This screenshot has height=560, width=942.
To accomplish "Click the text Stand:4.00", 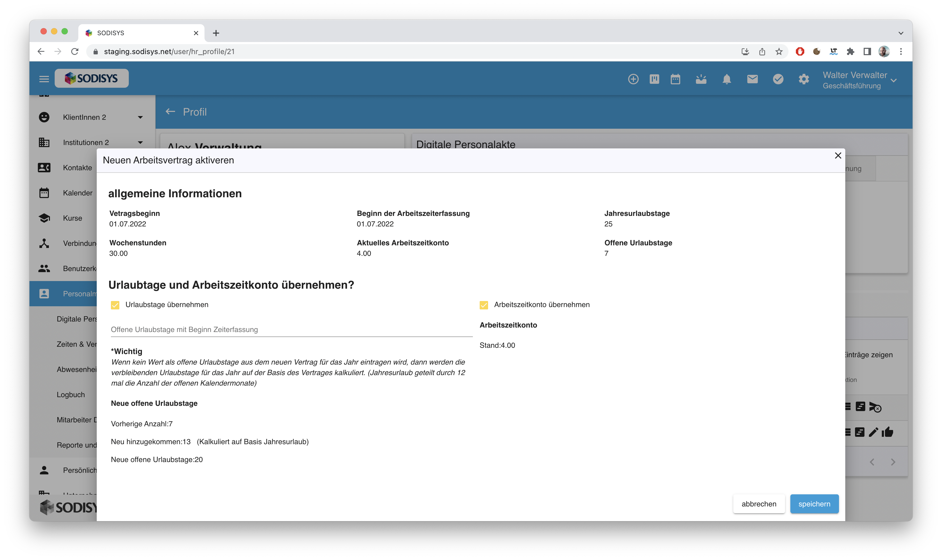I will [x=497, y=345].
